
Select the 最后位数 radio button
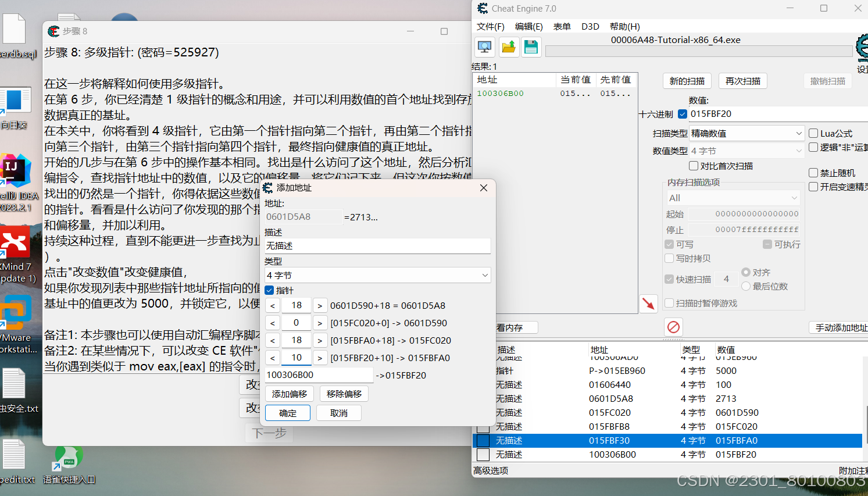coord(746,286)
